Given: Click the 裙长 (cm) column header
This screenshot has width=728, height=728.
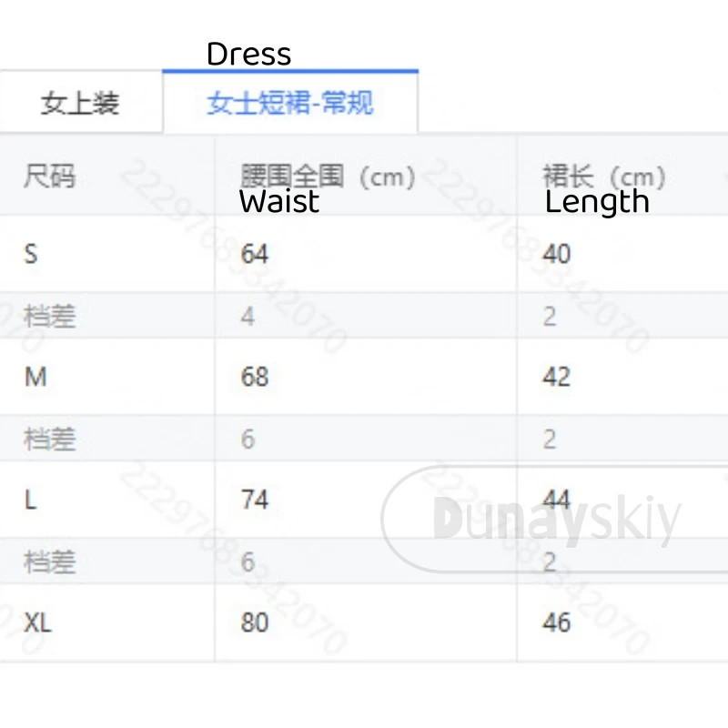Looking at the screenshot, I should click(604, 177).
